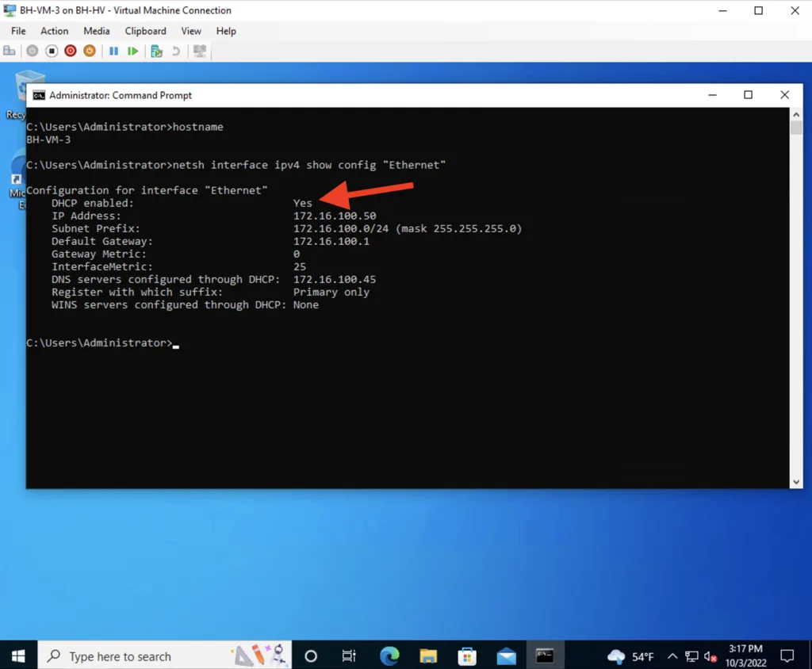812x669 pixels.
Task: Toggle Enhanced Session mode icon
Action: click(199, 51)
